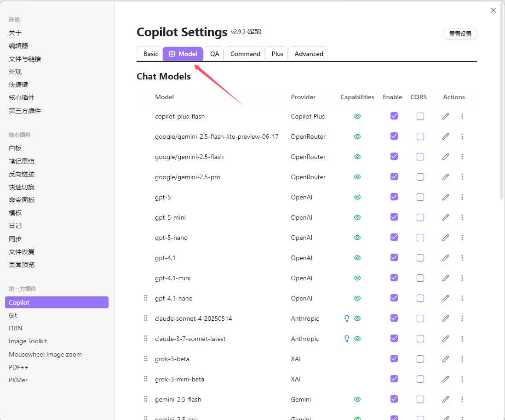The image size is (505, 420).
Task: Click Anthropic provider for claude-3-7-sonnet-latest
Action: pyautogui.click(x=304, y=339)
